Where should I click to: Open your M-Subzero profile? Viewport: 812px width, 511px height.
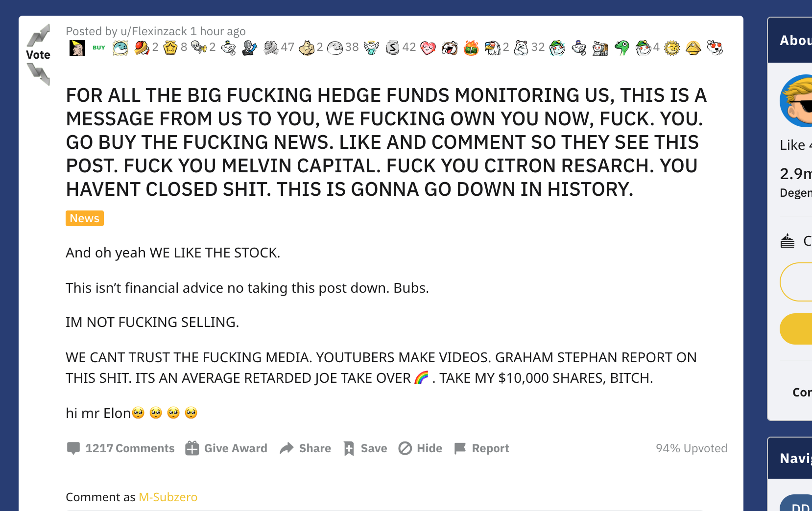[x=168, y=497]
